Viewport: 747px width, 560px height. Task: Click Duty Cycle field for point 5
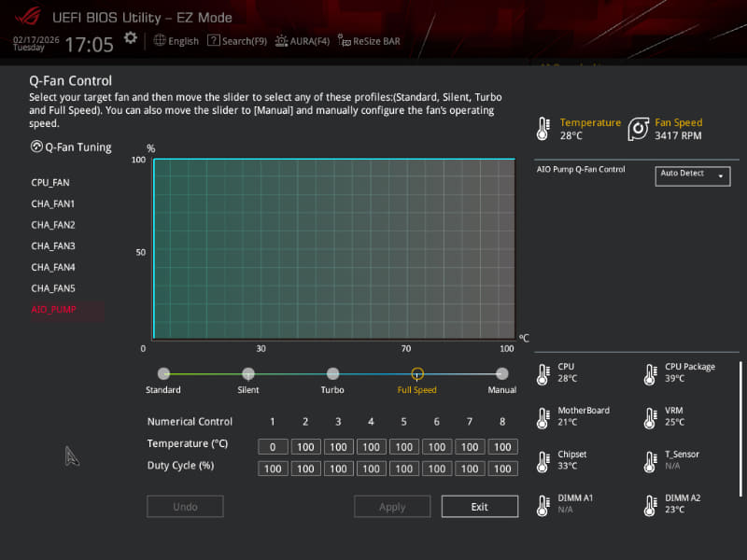404,469
